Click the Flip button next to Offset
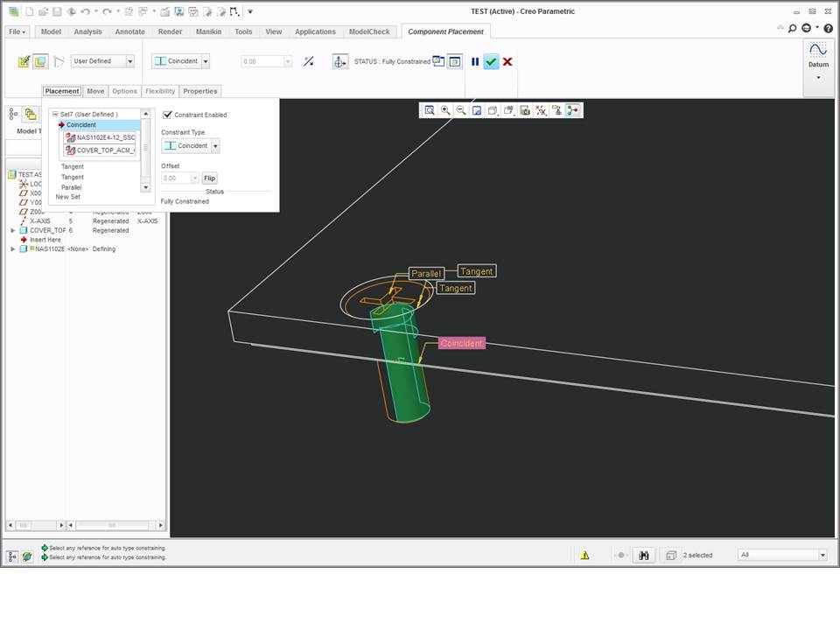Viewport: 840px width, 630px height. 209,178
